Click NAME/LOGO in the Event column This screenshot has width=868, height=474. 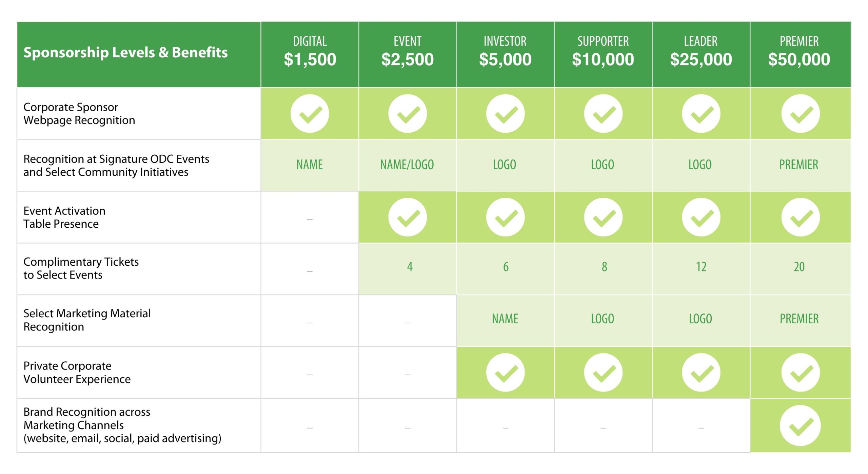(407, 165)
